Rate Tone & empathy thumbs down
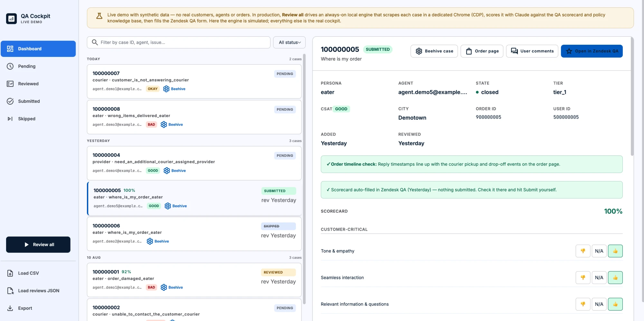This screenshot has width=644, height=321. pyautogui.click(x=583, y=251)
